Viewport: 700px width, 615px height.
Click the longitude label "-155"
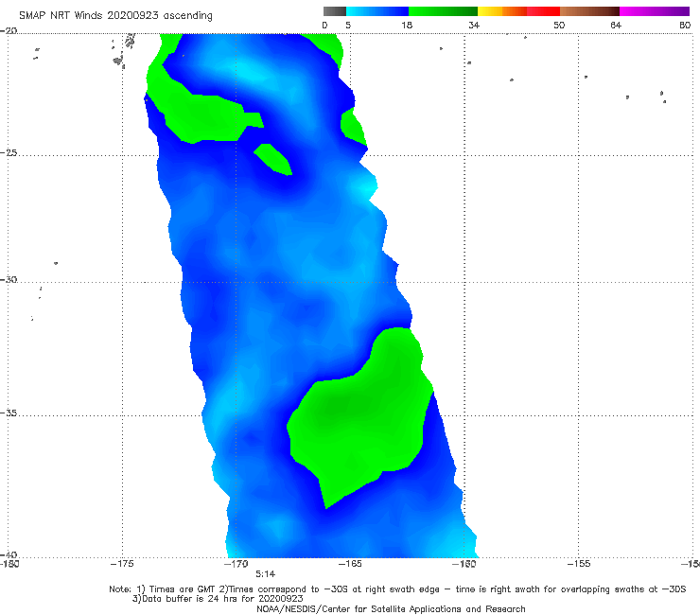tap(579, 564)
